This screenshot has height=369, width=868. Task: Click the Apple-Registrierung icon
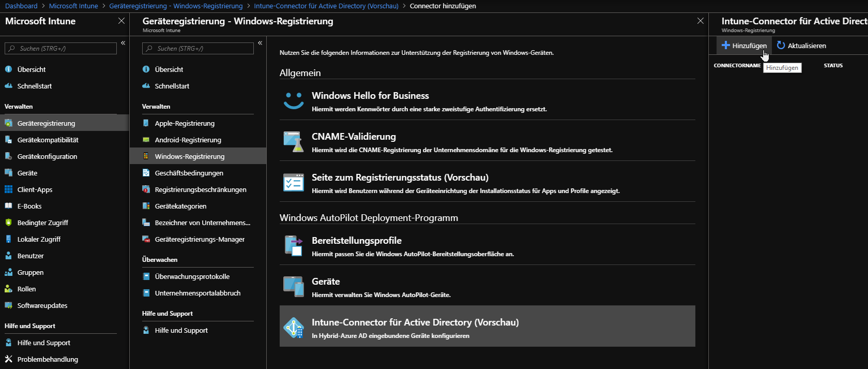[x=146, y=123]
